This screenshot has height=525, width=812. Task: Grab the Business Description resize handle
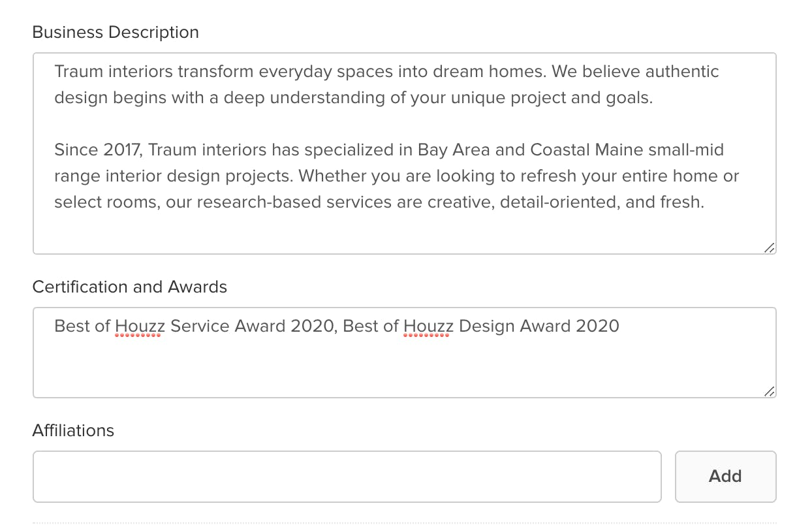coord(770,247)
